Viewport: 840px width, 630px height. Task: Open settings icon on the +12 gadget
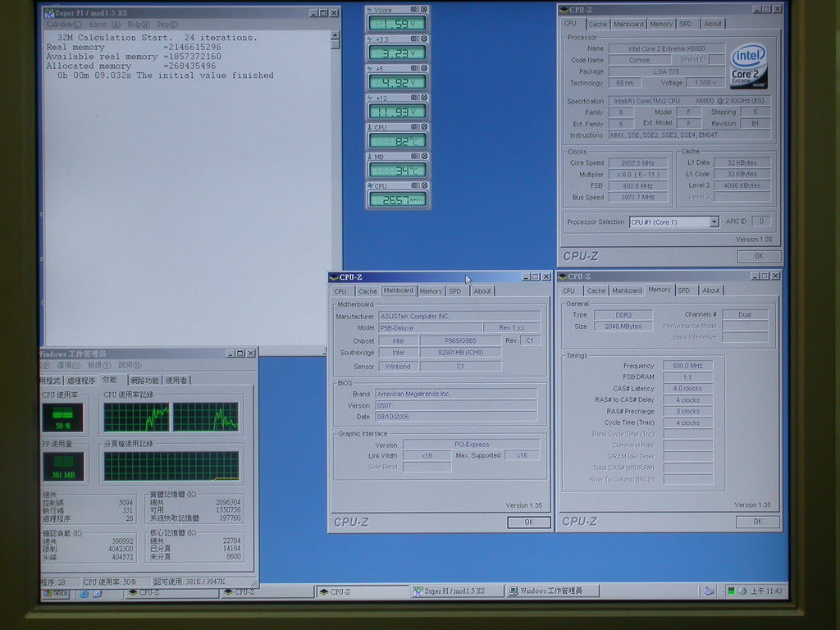coord(414,98)
